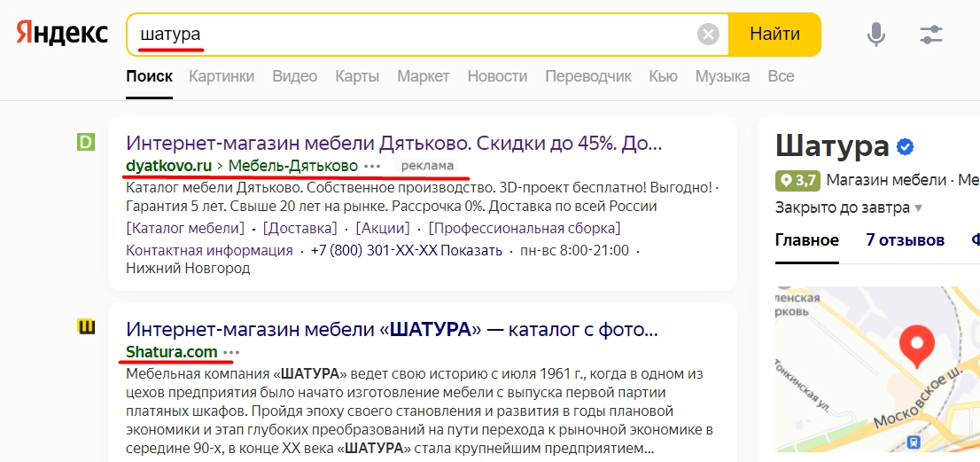Open three-dot menu next to Shatura.com
980x462 pixels.
(x=231, y=352)
